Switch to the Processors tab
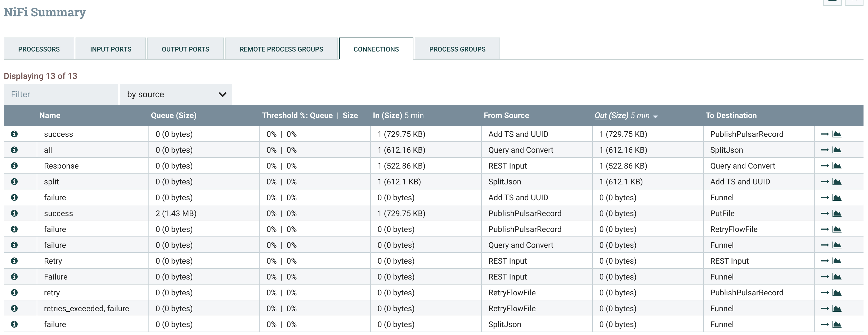Screen dimensions: 868x335 pyautogui.click(x=39, y=49)
